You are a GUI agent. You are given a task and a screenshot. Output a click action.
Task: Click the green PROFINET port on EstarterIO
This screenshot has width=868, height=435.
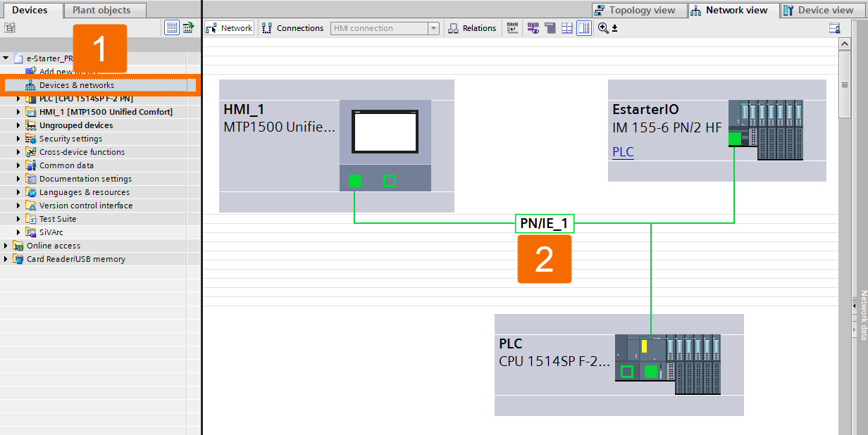pos(735,139)
